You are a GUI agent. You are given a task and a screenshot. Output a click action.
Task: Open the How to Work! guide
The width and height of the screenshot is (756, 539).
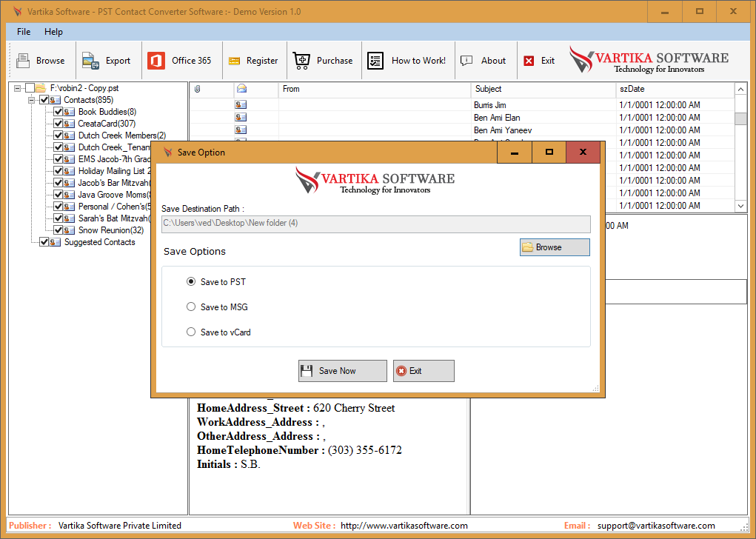407,61
